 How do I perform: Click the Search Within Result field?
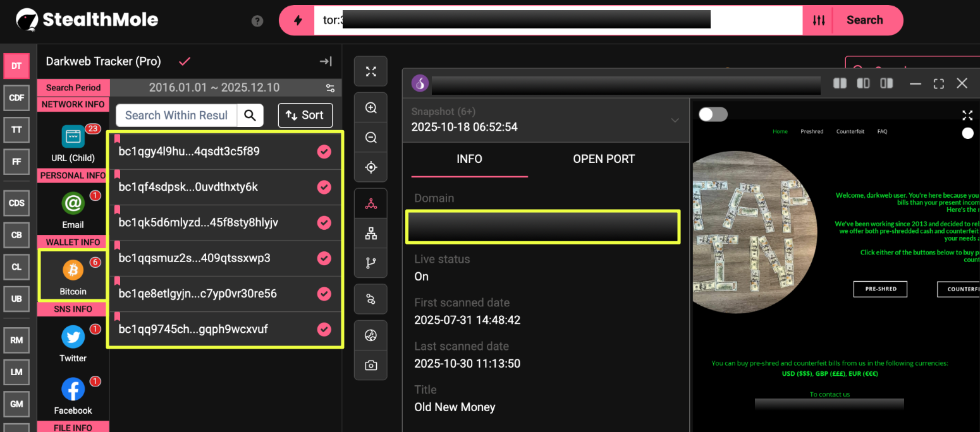tap(176, 115)
